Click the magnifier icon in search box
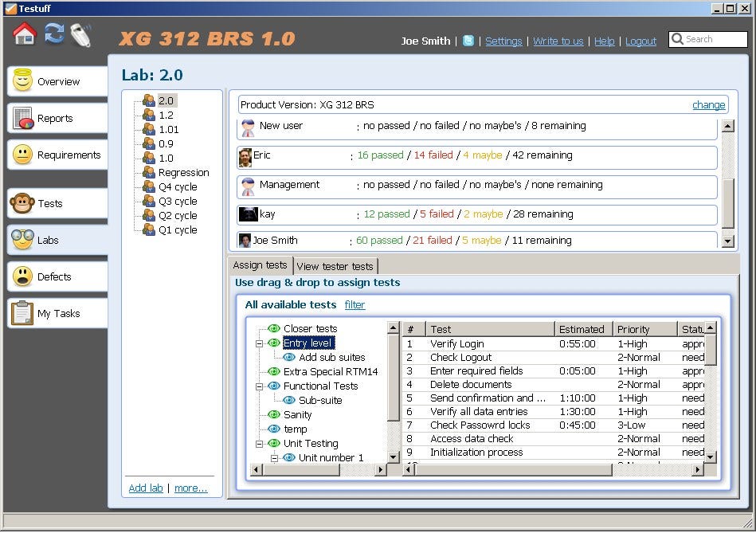 point(677,39)
